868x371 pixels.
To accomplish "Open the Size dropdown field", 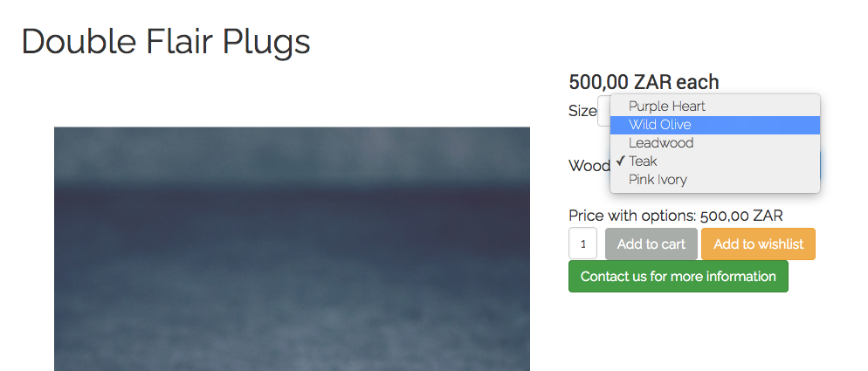I will coord(603,112).
